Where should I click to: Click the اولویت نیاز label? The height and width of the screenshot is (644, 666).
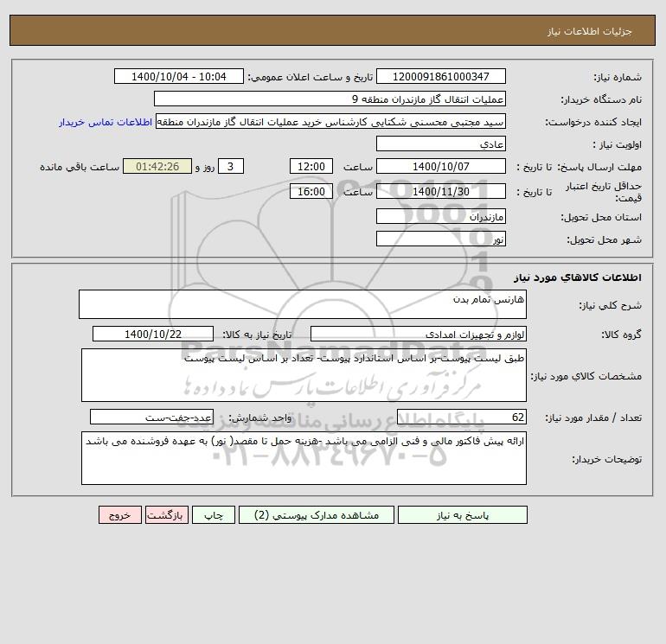(x=618, y=144)
